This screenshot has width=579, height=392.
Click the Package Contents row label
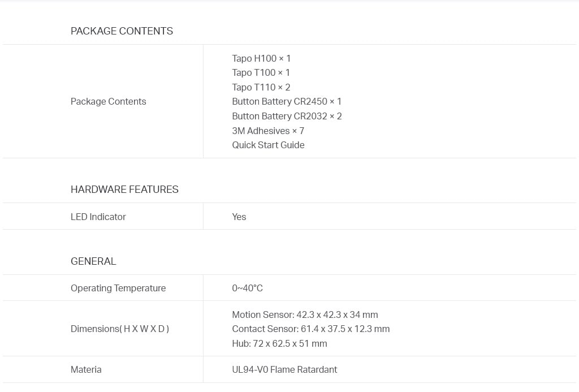(108, 102)
